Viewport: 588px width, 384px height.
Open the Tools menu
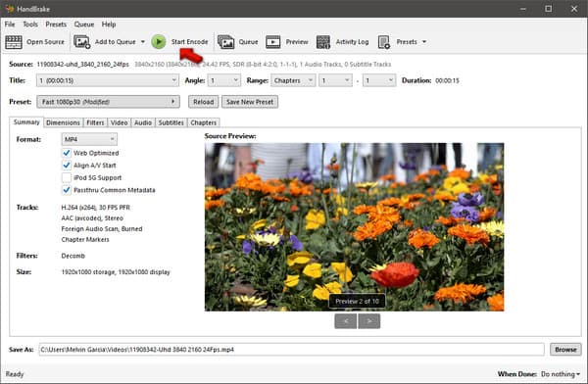(30, 24)
